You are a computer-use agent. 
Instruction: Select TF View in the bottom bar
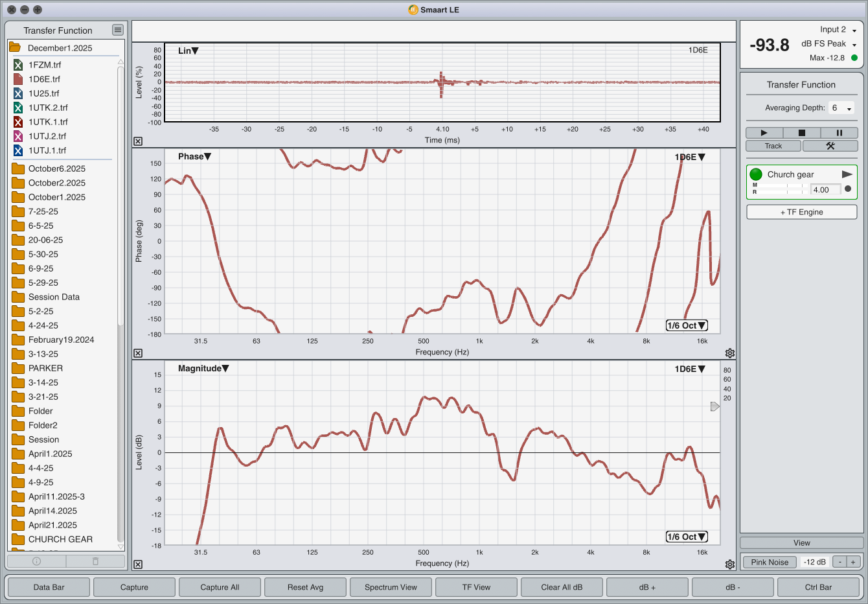pos(476,587)
